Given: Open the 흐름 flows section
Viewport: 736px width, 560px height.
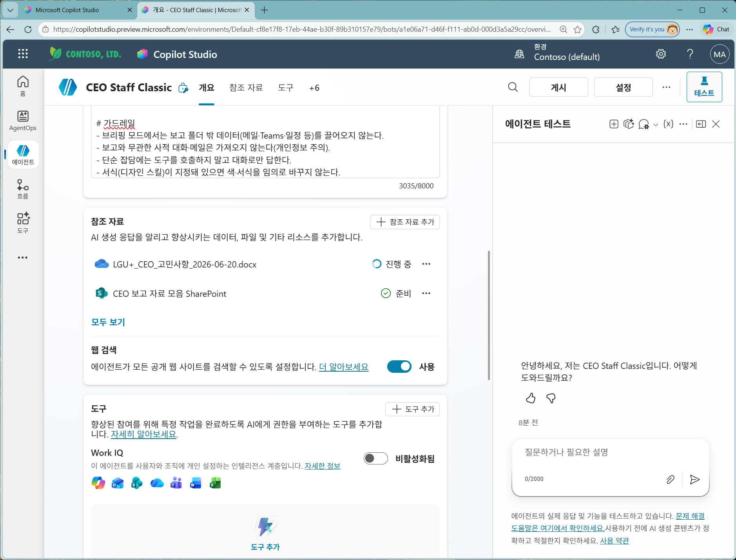Looking at the screenshot, I should 23,189.
